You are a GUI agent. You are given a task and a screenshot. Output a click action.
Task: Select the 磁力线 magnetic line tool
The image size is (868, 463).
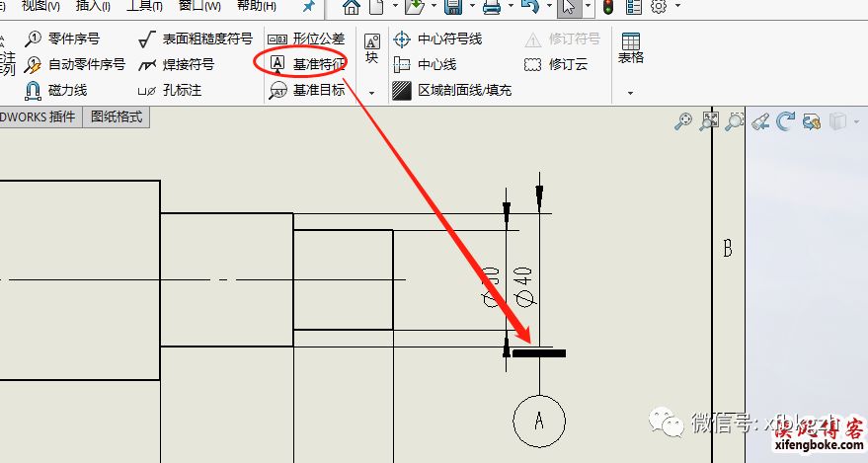click(55, 90)
